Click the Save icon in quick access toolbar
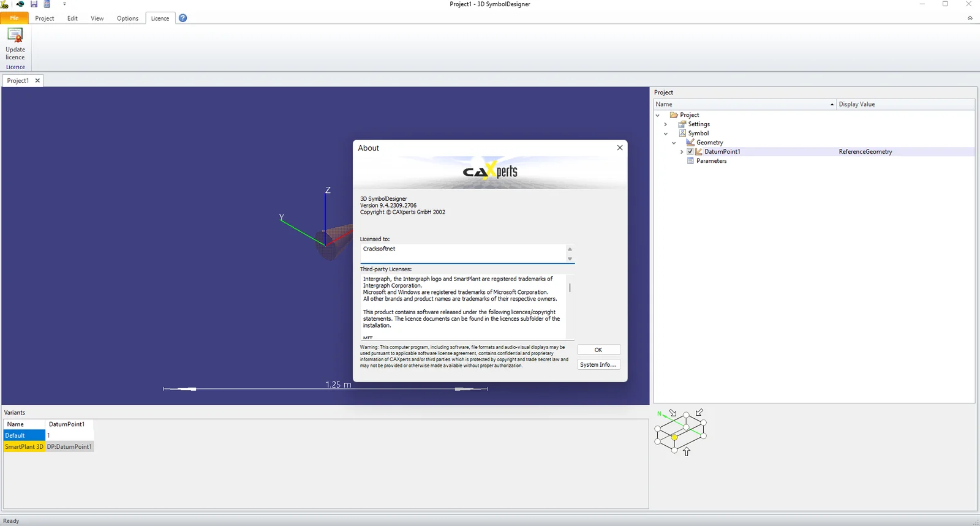This screenshot has height=526, width=980. [34, 4]
